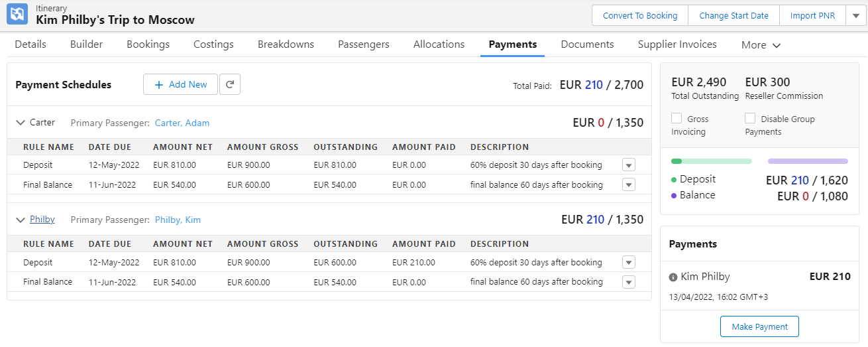Open row menu for Philby's Deposit
This screenshot has height=347, width=868.
tap(629, 262)
